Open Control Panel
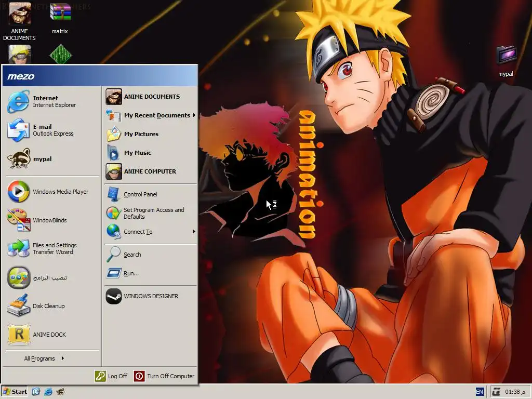 150,194
